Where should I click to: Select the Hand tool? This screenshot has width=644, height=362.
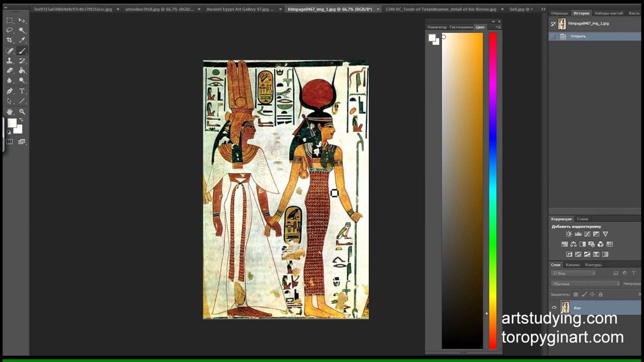(9, 112)
